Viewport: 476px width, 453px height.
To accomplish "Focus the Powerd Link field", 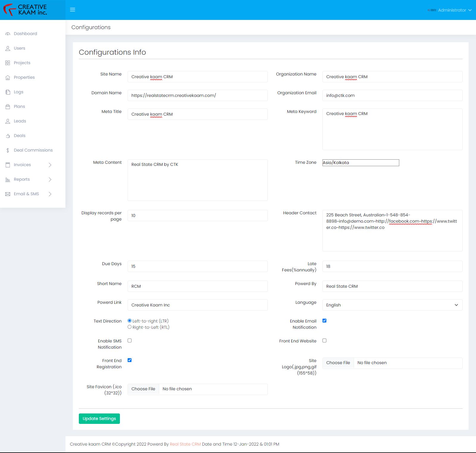I will coord(198,305).
